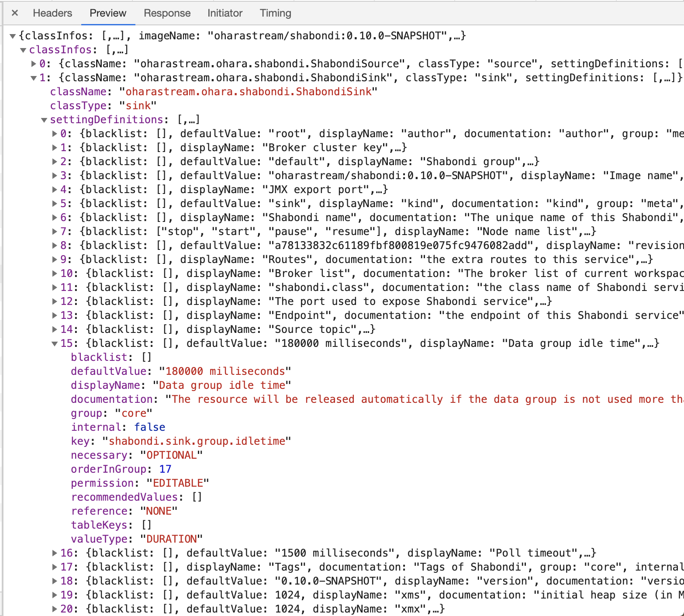The image size is (684, 616).
Task: Click the blacklist key in setting 15
Action: [x=99, y=357]
